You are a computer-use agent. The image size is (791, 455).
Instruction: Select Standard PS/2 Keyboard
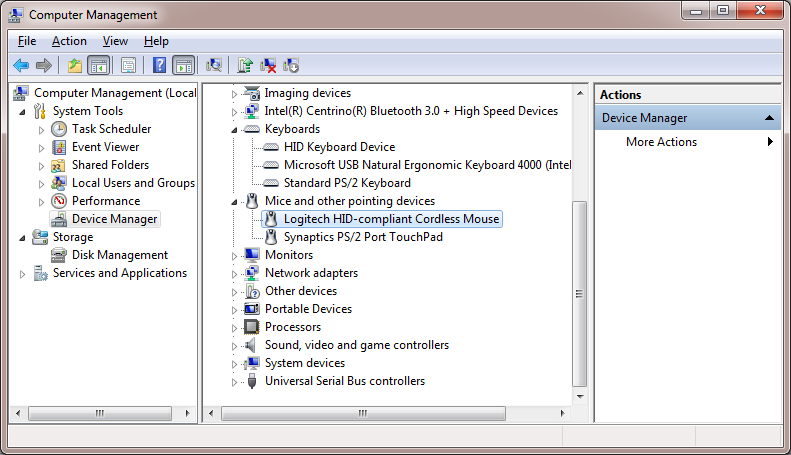(x=347, y=183)
